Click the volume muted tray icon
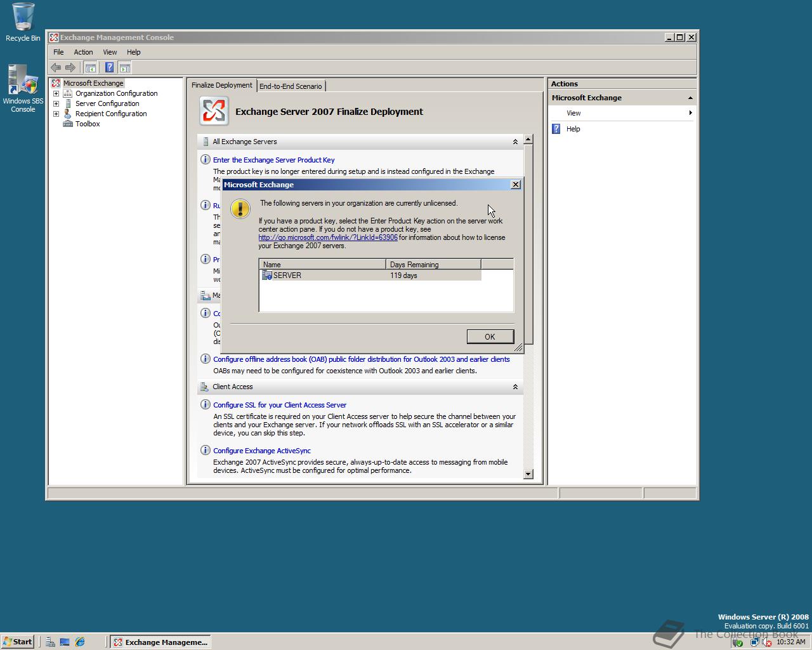812x650 pixels. click(766, 642)
